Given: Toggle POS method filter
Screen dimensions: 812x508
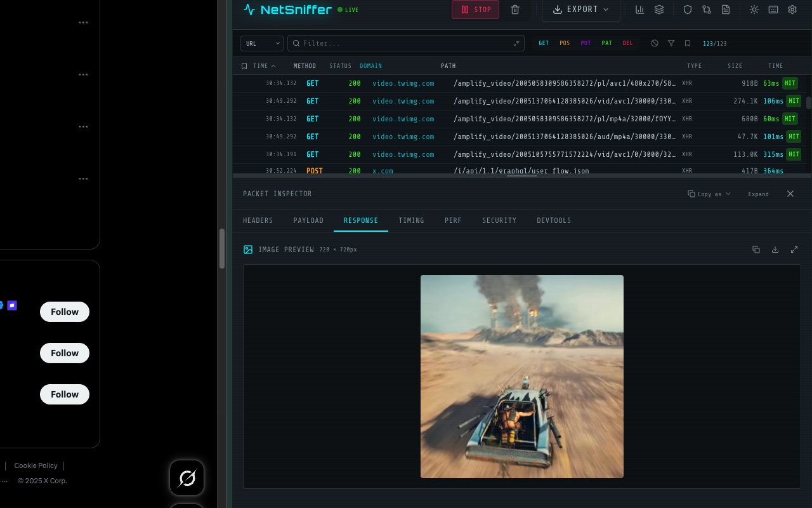Looking at the screenshot, I should 565,43.
